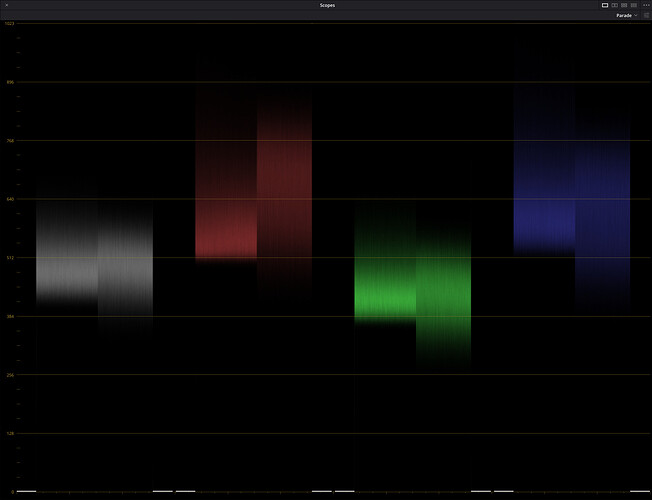Viewport: 652px width, 500px height.
Task: Switch to four-scope grid layout
Action: click(x=624, y=5)
